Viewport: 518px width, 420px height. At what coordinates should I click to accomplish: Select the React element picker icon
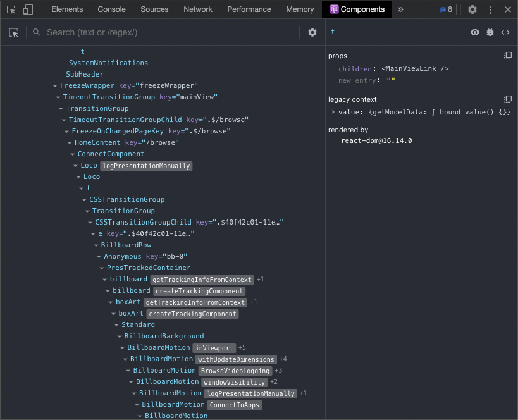point(13,32)
